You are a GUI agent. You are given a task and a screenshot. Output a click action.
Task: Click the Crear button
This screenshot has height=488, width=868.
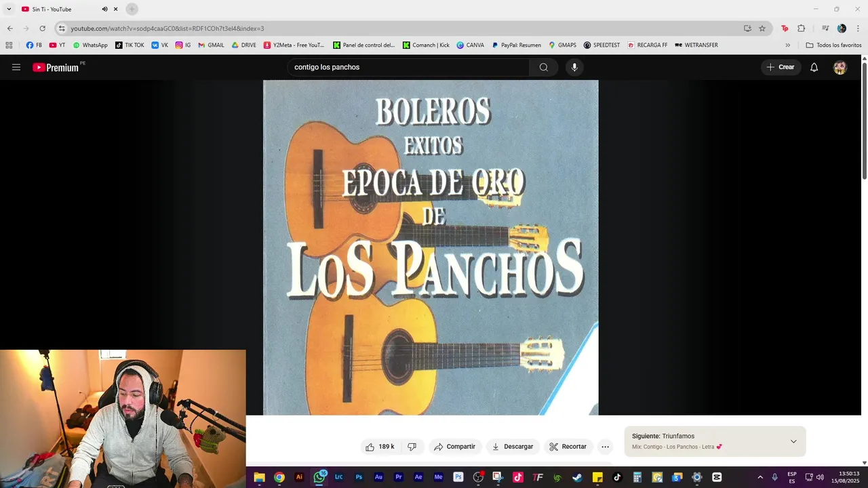780,67
